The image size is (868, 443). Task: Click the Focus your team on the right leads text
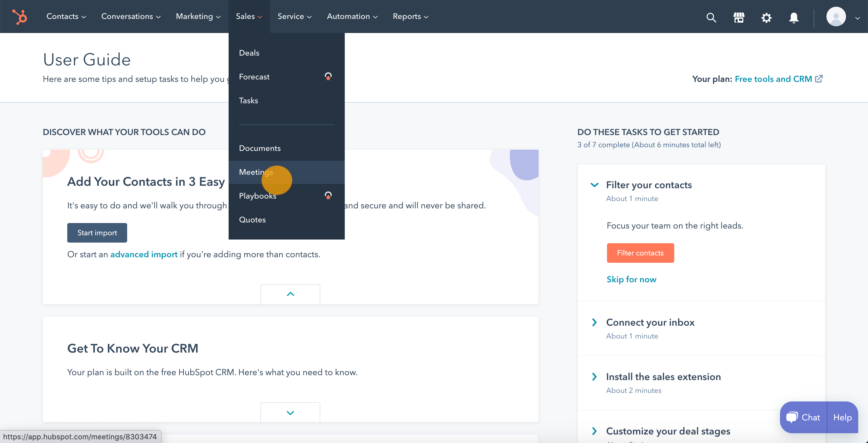(675, 226)
